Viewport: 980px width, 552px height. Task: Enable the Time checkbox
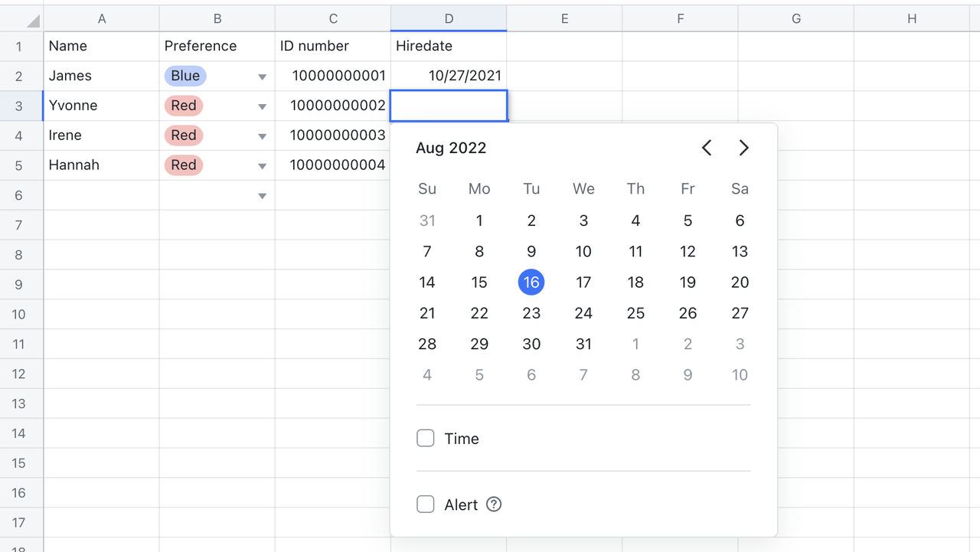coord(426,439)
